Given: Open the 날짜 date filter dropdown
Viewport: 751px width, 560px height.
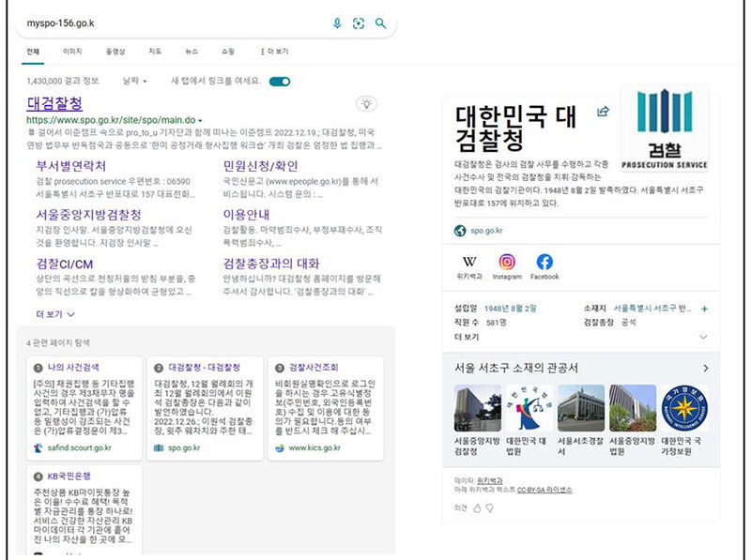Looking at the screenshot, I should coord(134,81).
